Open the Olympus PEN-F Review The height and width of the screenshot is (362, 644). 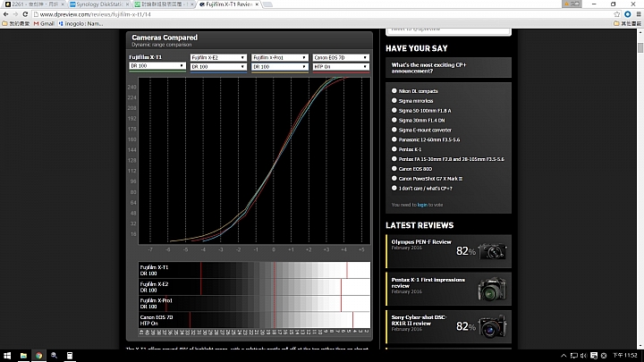coord(421,242)
